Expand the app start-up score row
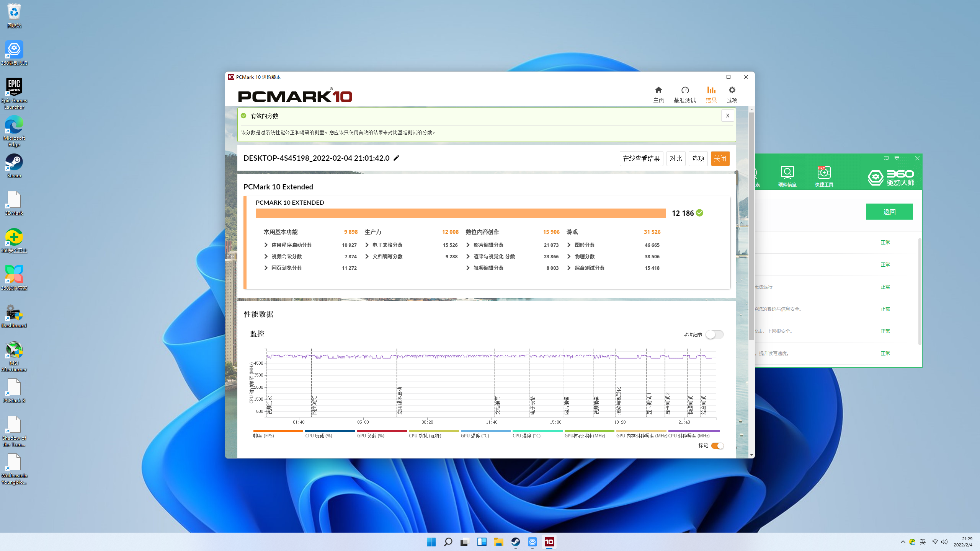Viewport: 980px width, 551px height. pos(266,245)
